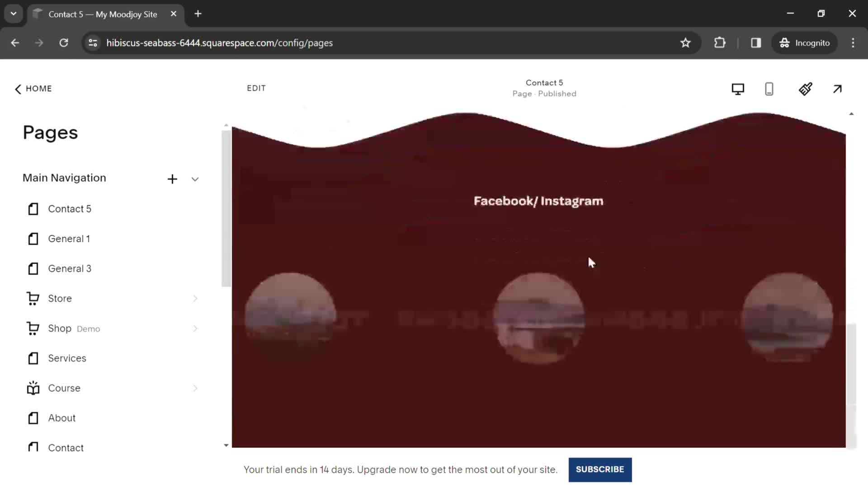Click the Course page expand arrow
This screenshot has width=868, height=488.
click(196, 388)
